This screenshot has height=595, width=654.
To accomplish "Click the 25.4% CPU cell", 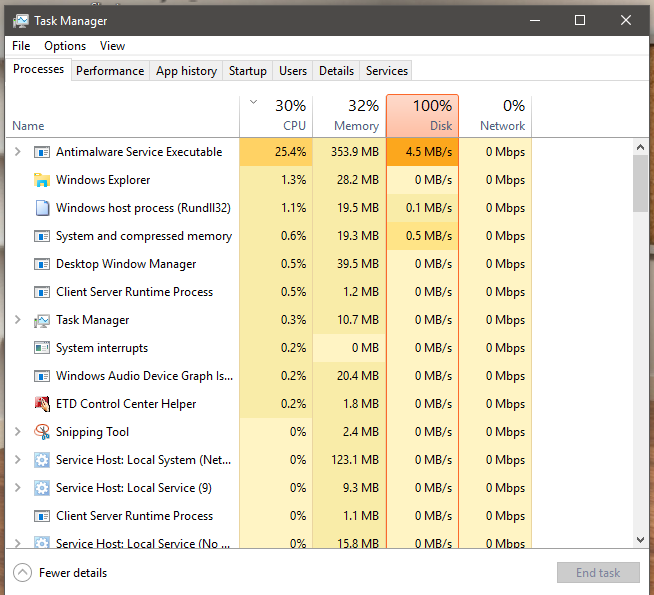I will (x=276, y=152).
